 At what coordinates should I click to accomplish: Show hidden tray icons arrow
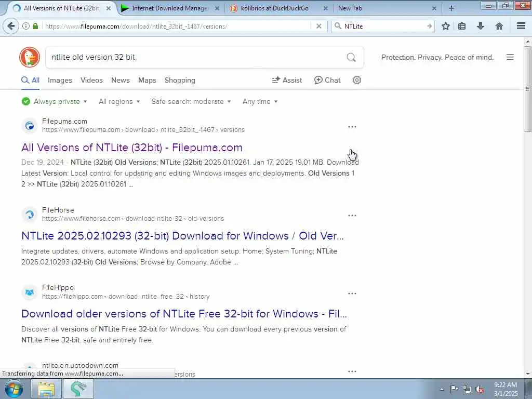[442, 390]
